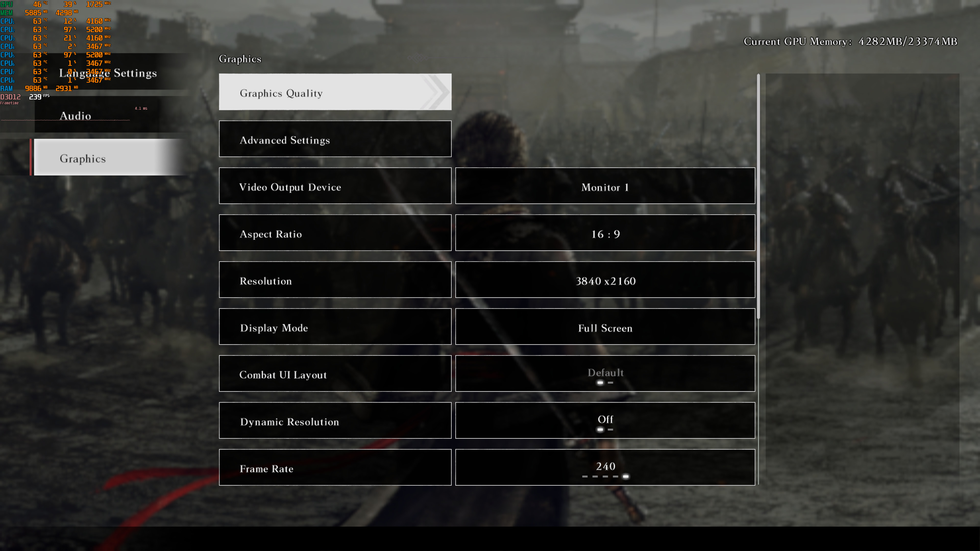Toggle Combat UI Layout Default option

tap(605, 373)
